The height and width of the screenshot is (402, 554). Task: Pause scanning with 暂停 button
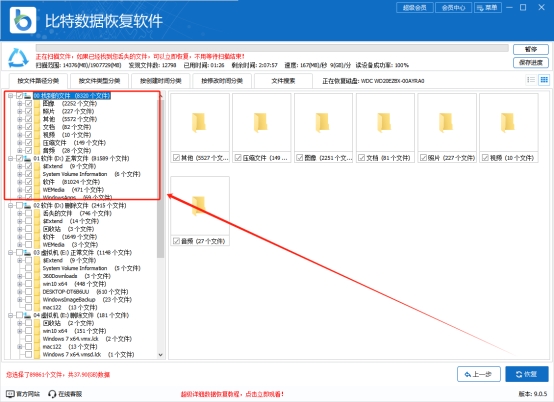coord(531,49)
